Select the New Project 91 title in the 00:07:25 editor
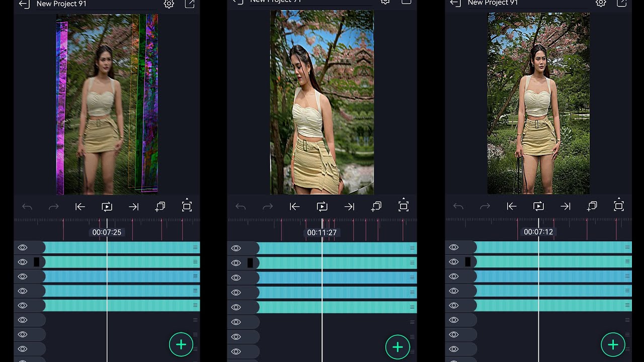644x362 pixels. [x=61, y=4]
